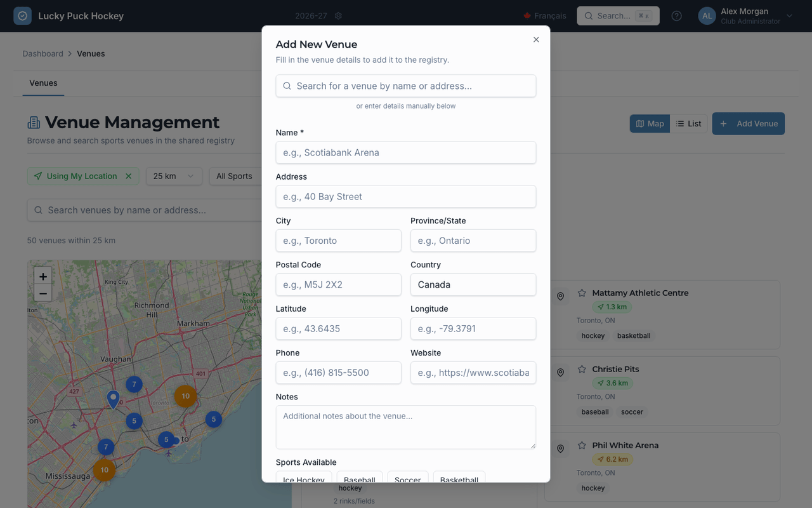Screen dimensions: 812x508
Task: Click the Lucky Puck Hockey logo icon
Action: pyautogui.click(x=22, y=16)
